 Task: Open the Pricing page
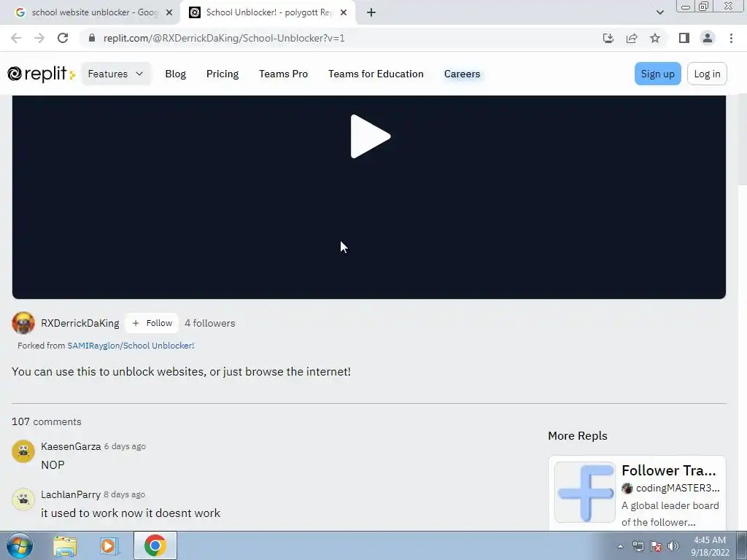click(222, 74)
